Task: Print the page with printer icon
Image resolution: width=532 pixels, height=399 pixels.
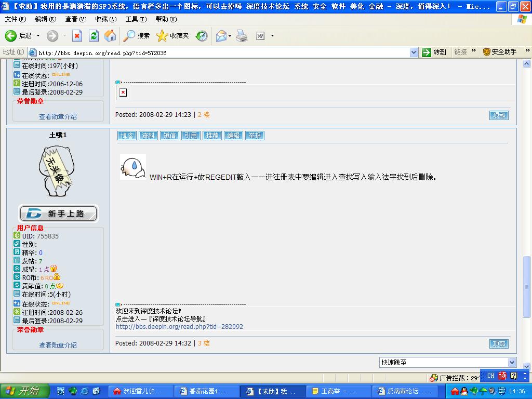Action: tap(242, 36)
